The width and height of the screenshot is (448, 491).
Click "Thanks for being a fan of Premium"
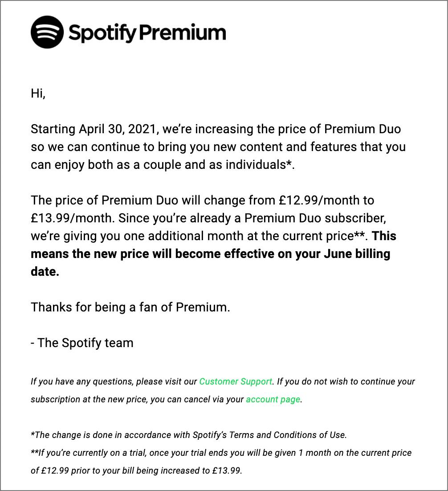point(130,307)
